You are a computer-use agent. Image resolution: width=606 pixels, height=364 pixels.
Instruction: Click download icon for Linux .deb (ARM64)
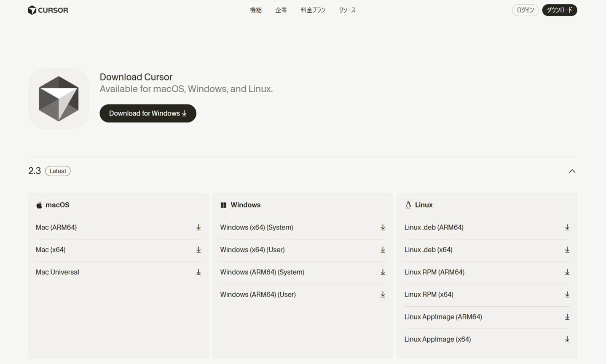coord(567,227)
